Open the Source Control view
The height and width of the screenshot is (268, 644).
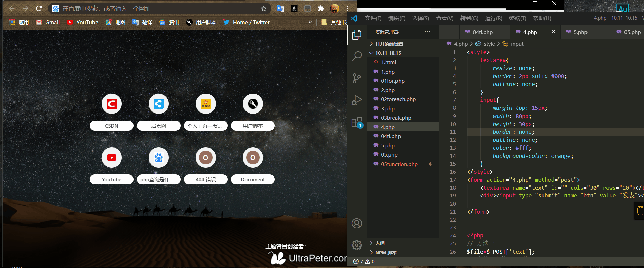(356, 78)
